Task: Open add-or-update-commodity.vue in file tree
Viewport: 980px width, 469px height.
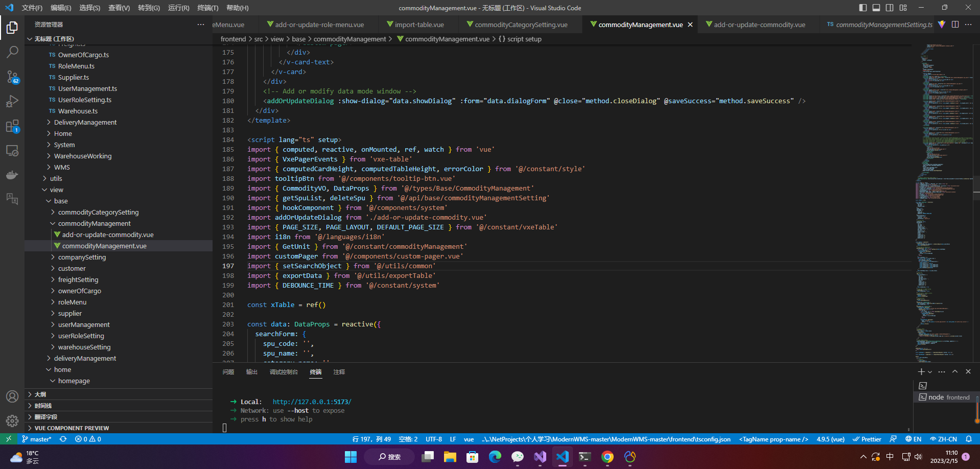Action: click(x=119, y=235)
